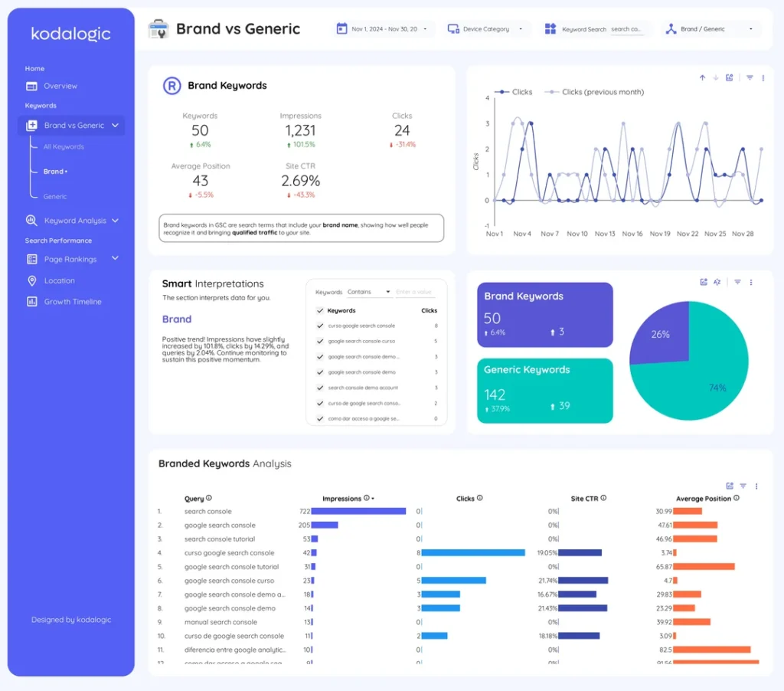Click the kodalogic logo at top of sidebar

[70, 34]
